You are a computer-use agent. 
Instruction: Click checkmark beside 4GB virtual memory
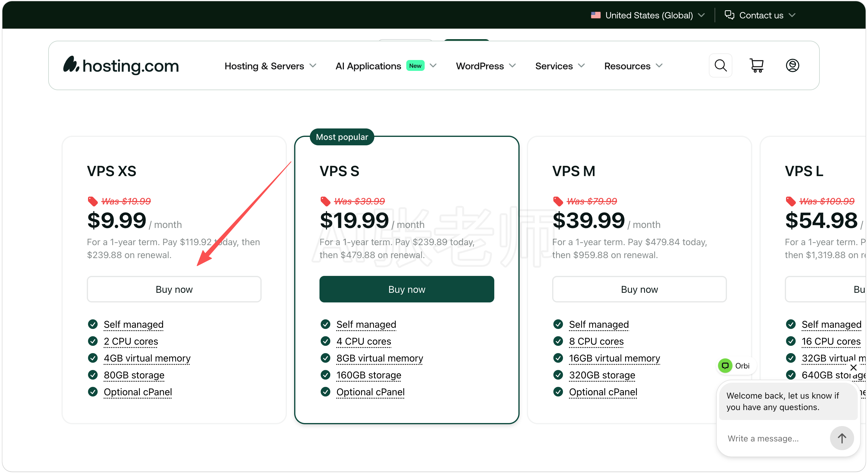coord(93,358)
